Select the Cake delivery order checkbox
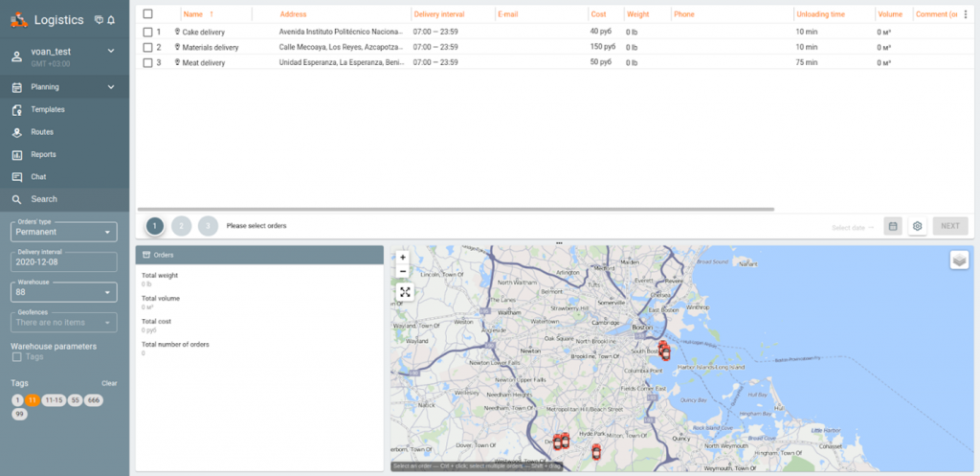 click(147, 32)
